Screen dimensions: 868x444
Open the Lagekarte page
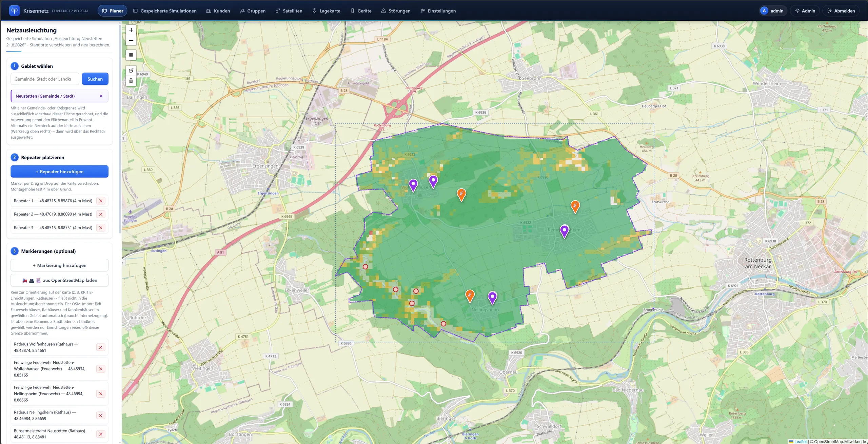click(x=326, y=11)
